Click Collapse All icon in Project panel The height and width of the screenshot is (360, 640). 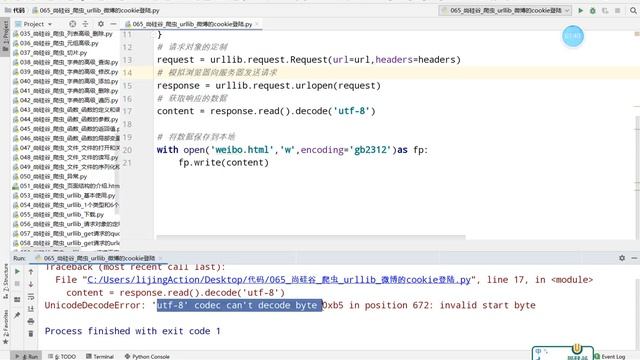[x=85, y=24]
